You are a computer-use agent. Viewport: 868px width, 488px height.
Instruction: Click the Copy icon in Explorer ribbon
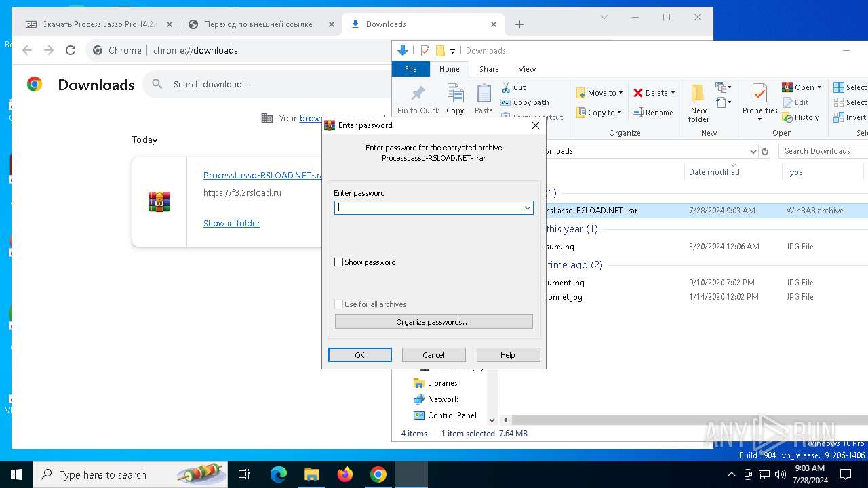coord(455,94)
